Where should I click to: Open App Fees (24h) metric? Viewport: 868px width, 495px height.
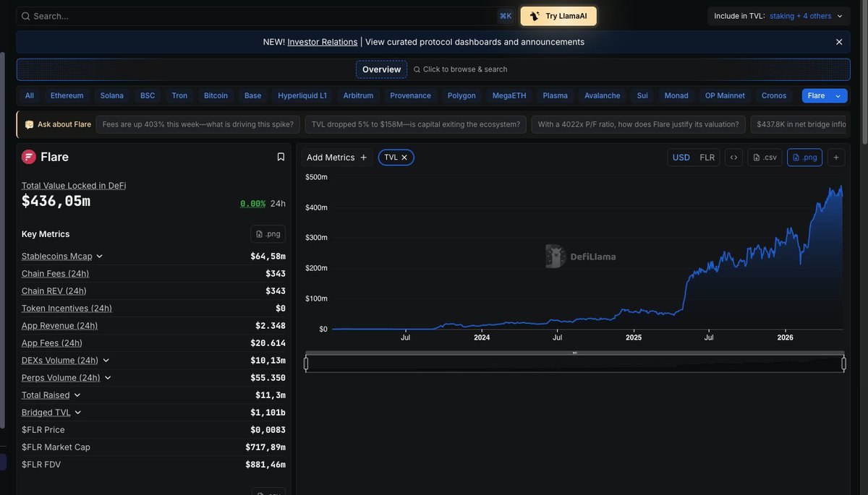click(52, 343)
